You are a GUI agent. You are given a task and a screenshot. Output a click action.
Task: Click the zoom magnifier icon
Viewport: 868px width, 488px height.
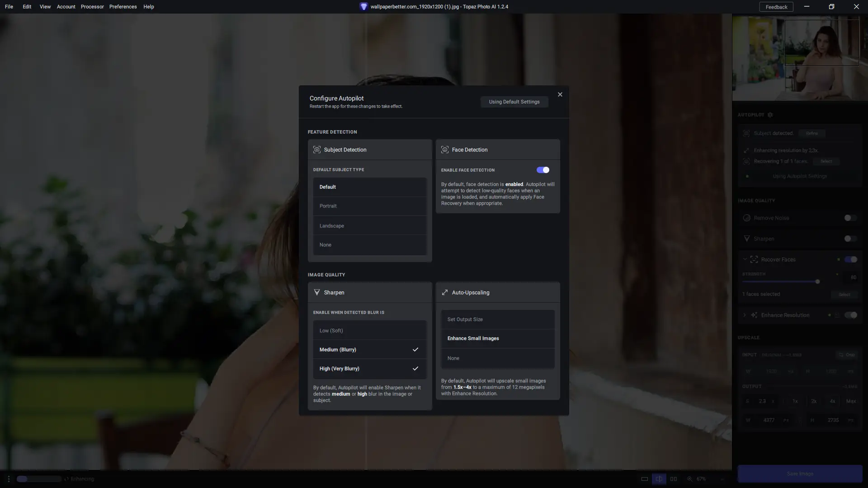690,479
